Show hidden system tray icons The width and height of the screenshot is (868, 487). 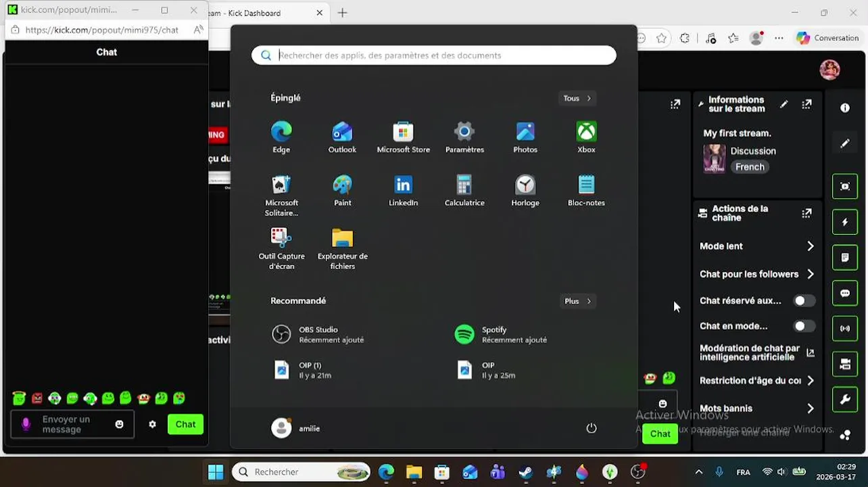point(698,471)
